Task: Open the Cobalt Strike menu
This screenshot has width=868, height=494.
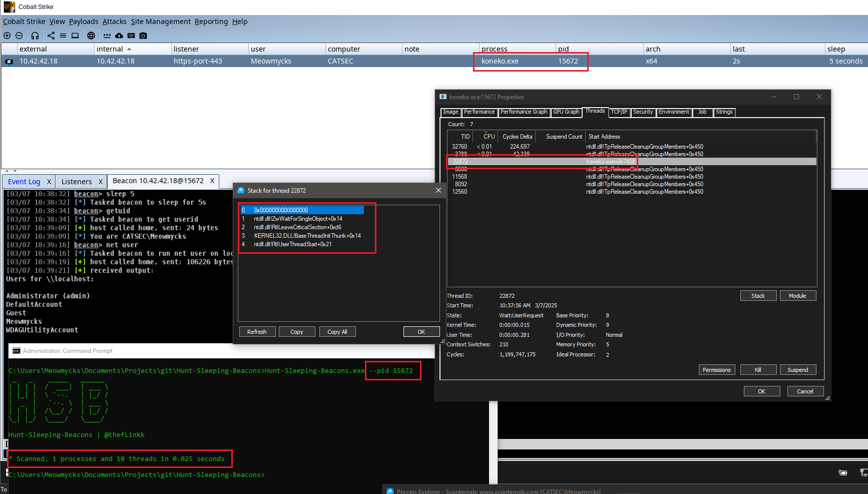Action: (x=24, y=22)
